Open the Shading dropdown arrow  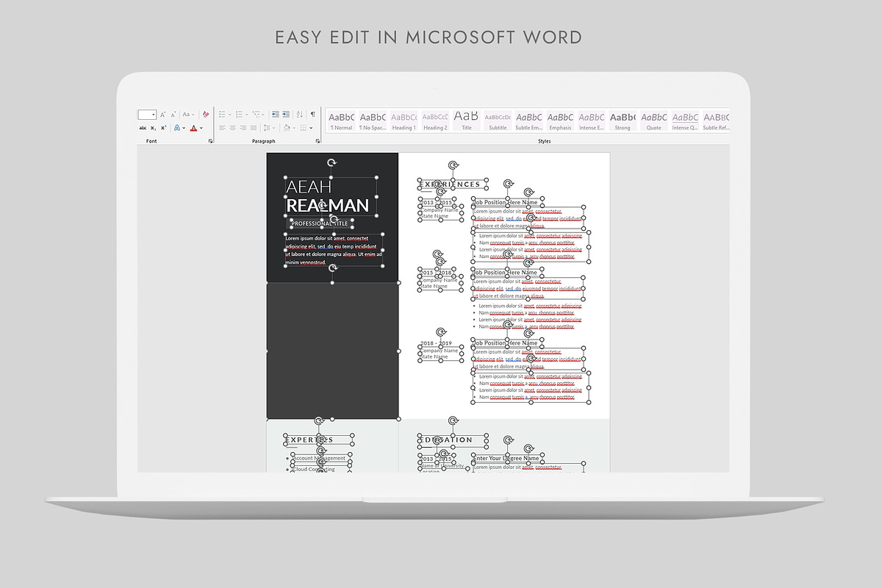click(294, 128)
